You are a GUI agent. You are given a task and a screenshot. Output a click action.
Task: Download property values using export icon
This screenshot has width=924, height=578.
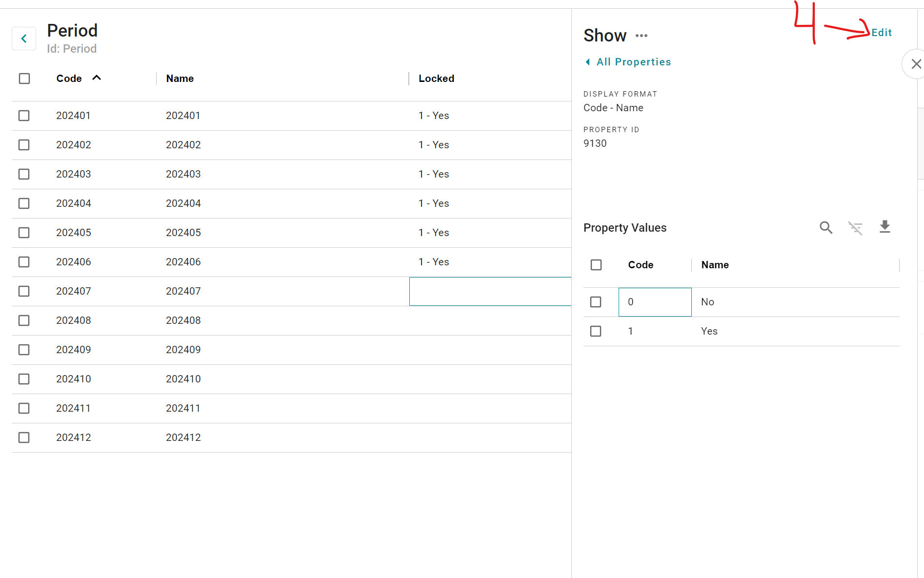tap(884, 227)
